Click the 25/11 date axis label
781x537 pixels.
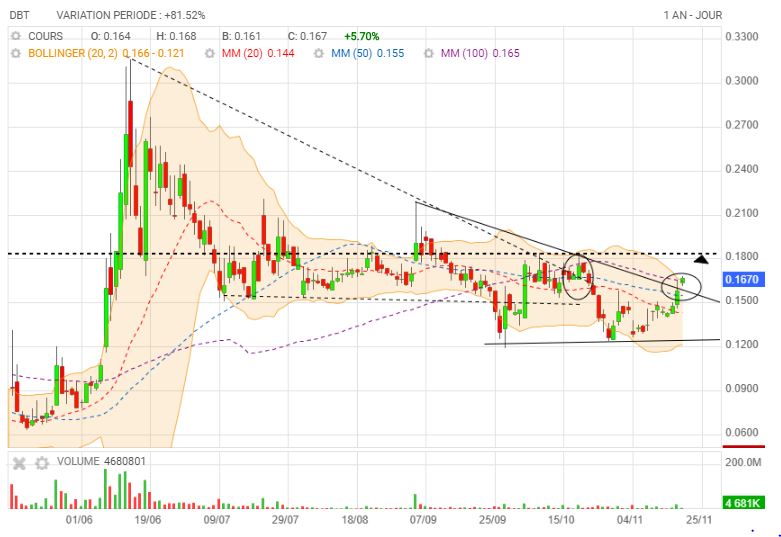699,520
